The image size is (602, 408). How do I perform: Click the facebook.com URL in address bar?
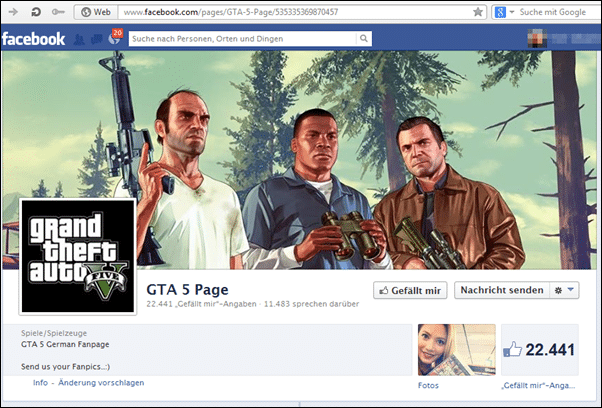pos(230,12)
